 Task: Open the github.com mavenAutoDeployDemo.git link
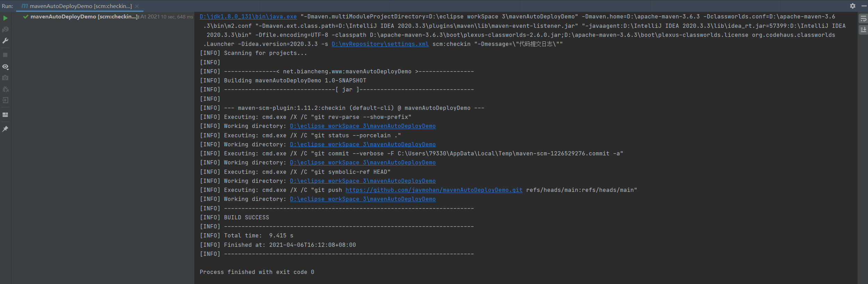[434, 190]
